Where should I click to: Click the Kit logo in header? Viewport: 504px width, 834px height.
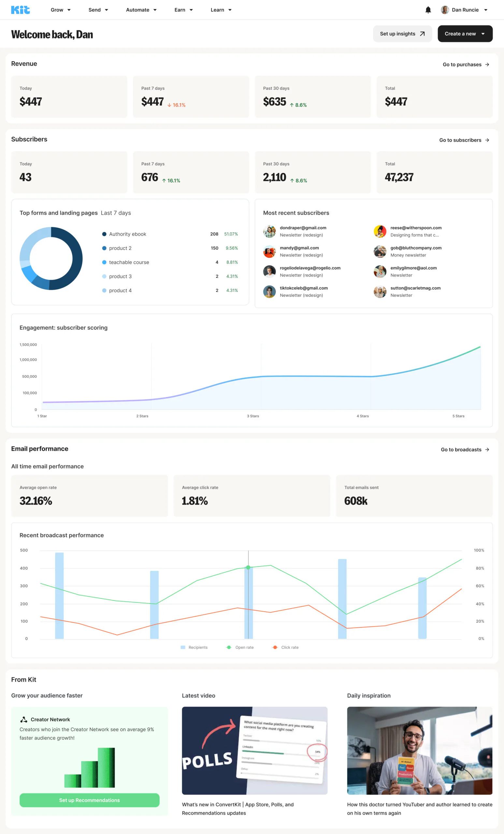pos(20,10)
